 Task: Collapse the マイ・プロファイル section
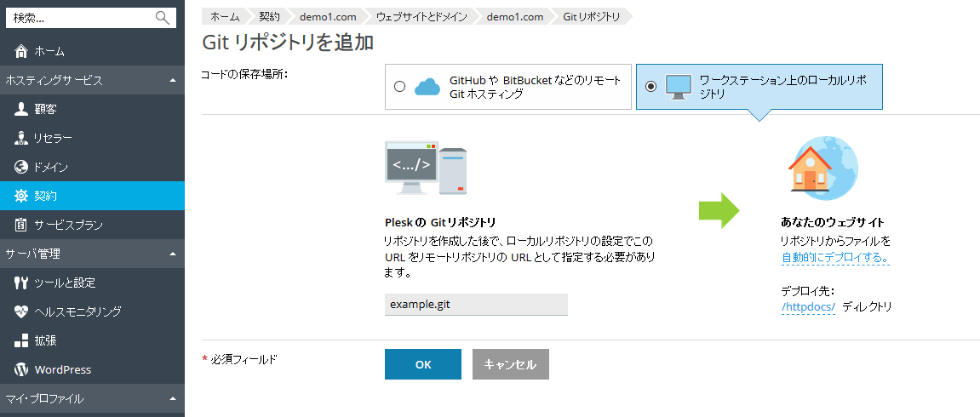(173, 398)
